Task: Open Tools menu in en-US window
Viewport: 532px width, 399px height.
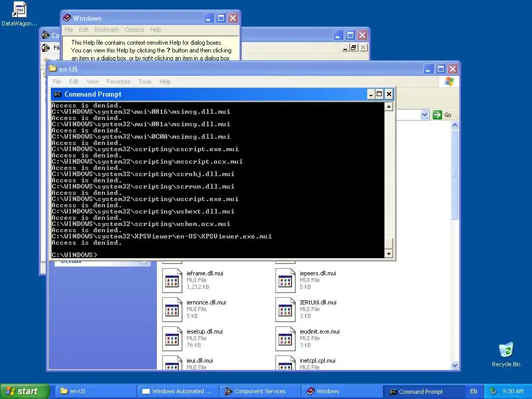Action: 145,82
